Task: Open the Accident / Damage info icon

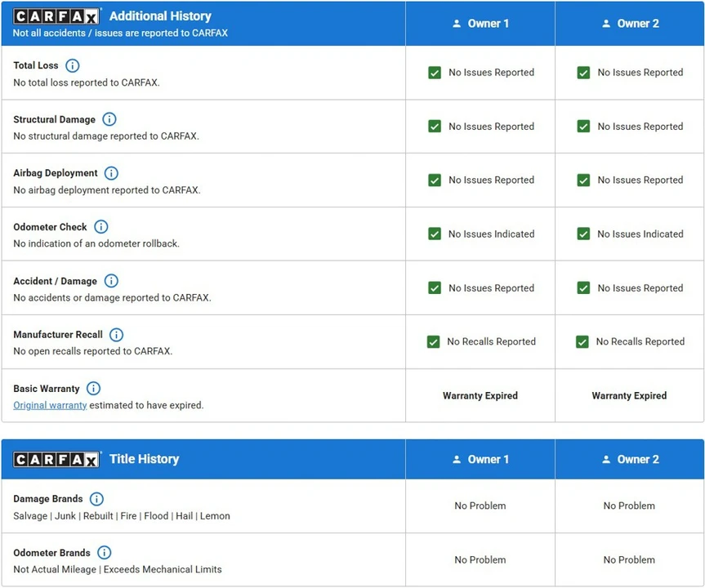Action: click(x=111, y=281)
